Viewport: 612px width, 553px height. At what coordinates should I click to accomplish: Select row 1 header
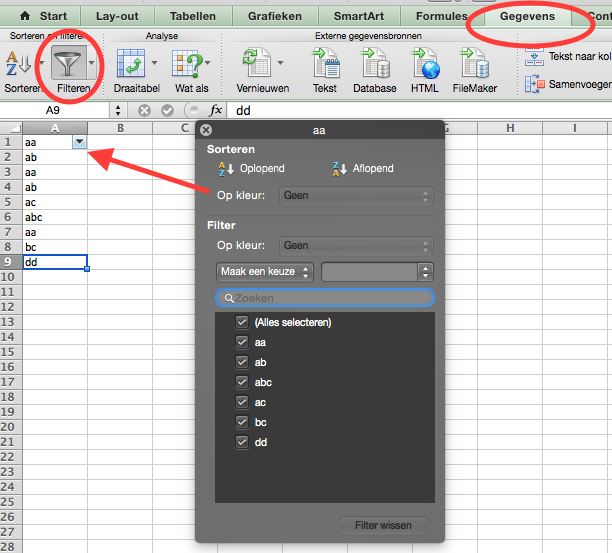[11, 142]
